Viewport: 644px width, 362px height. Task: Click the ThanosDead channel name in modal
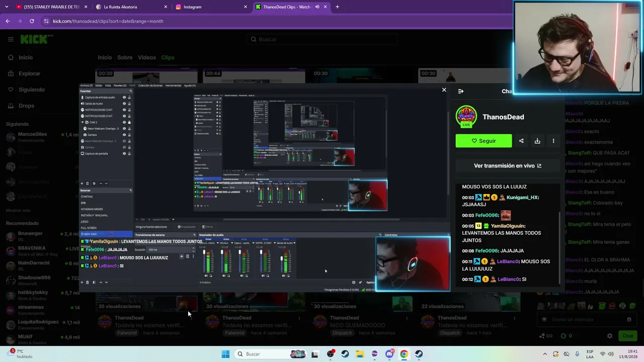click(x=503, y=117)
